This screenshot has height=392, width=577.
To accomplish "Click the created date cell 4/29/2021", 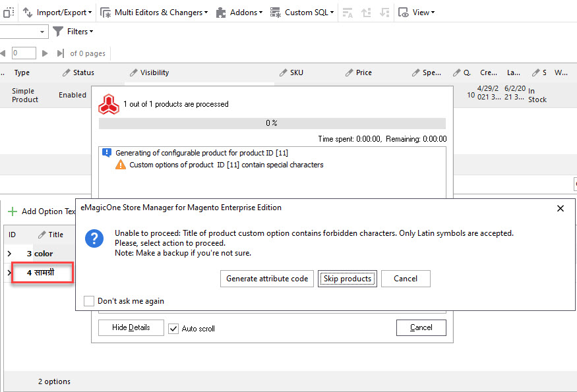I will [489, 93].
